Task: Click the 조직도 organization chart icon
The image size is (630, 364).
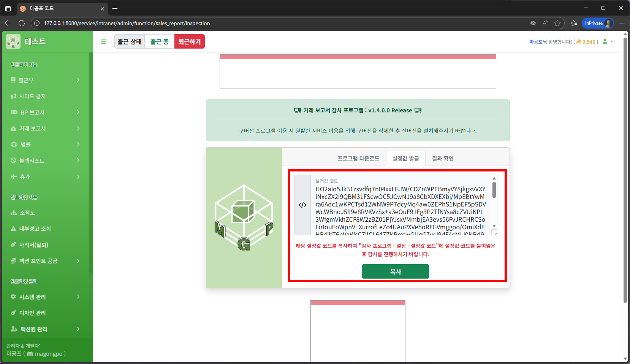Action: pyautogui.click(x=14, y=213)
